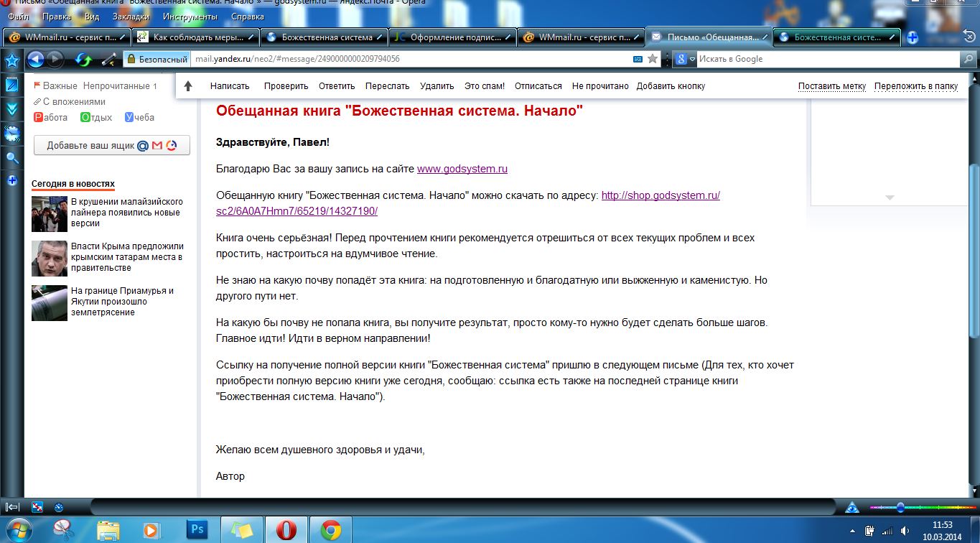Open the History clock panel in the sidebar
Screen dimensions: 980x543
pyautogui.click(x=11, y=133)
